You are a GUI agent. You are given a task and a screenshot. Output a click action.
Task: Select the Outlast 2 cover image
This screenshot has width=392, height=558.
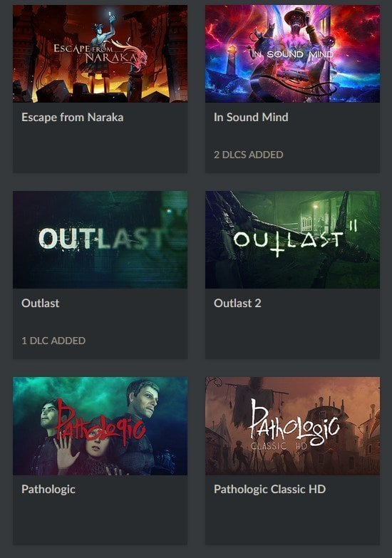[292, 240]
